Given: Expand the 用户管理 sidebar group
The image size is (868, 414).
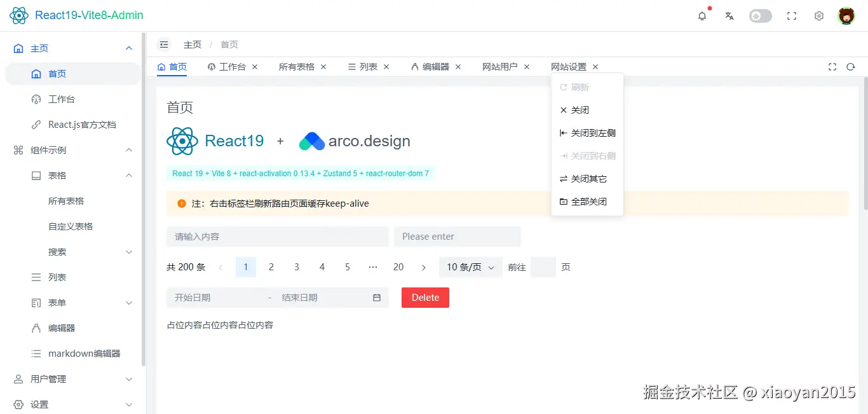Looking at the screenshot, I should pos(73,379).
